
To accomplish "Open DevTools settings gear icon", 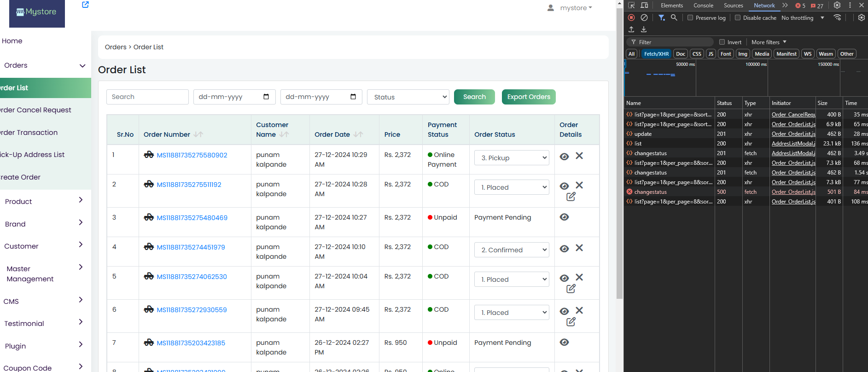I will coord(837,6).
